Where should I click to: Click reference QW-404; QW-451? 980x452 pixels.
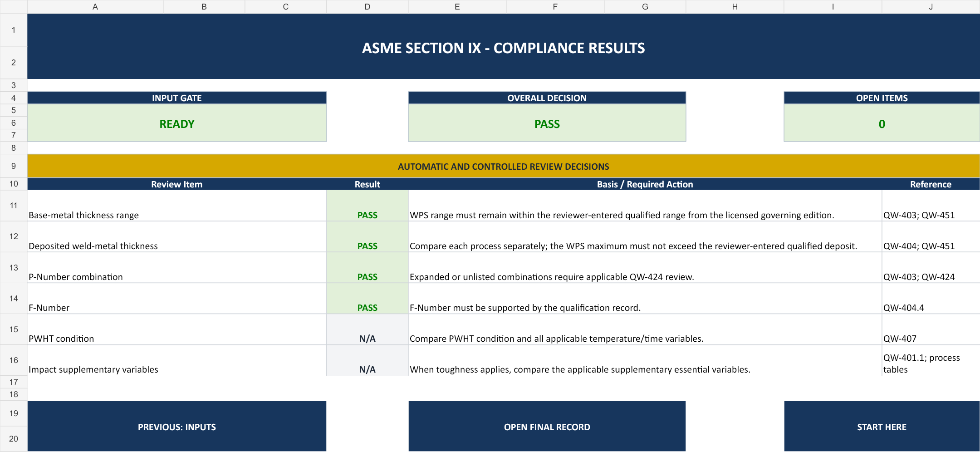click(x=919, y=246)
